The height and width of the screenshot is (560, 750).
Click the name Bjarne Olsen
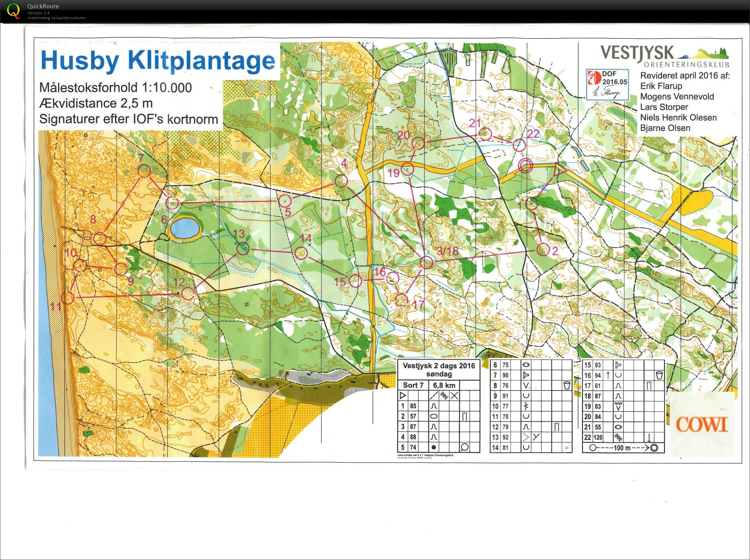coord(665,128)
